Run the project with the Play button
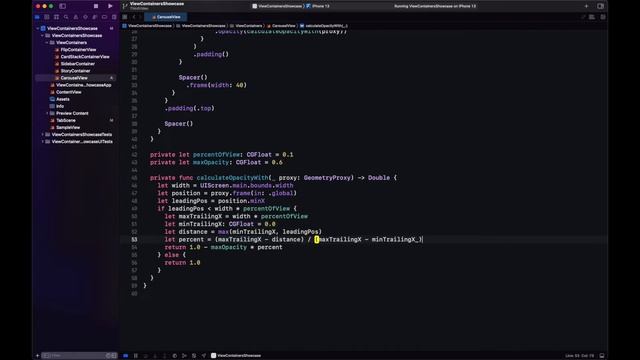The width and height of the screenshot is (640, 360). [110, 6]
